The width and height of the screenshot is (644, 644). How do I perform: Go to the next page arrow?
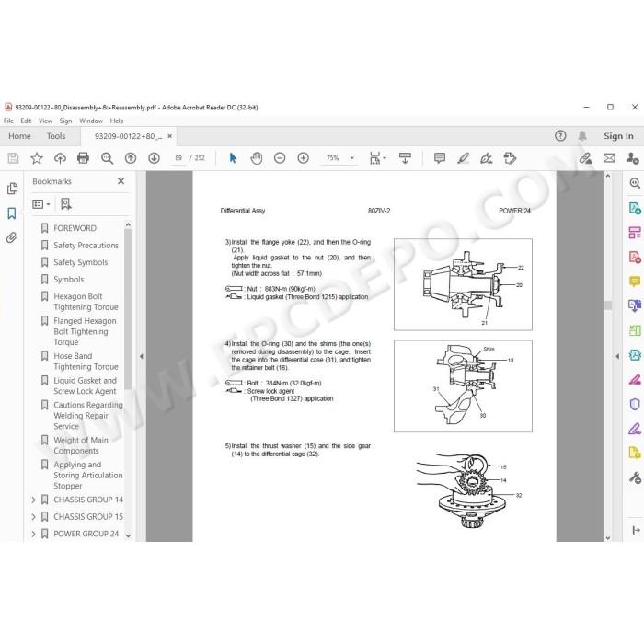pyautogui.click(x=154, y=158)
